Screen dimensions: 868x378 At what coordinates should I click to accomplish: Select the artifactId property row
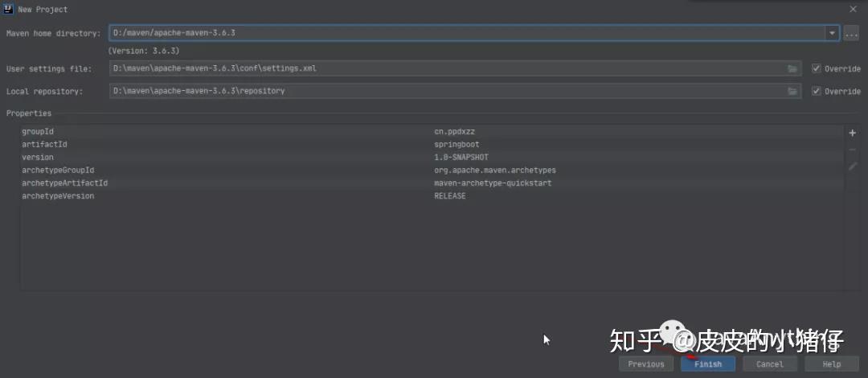click(x=225, y=145)
